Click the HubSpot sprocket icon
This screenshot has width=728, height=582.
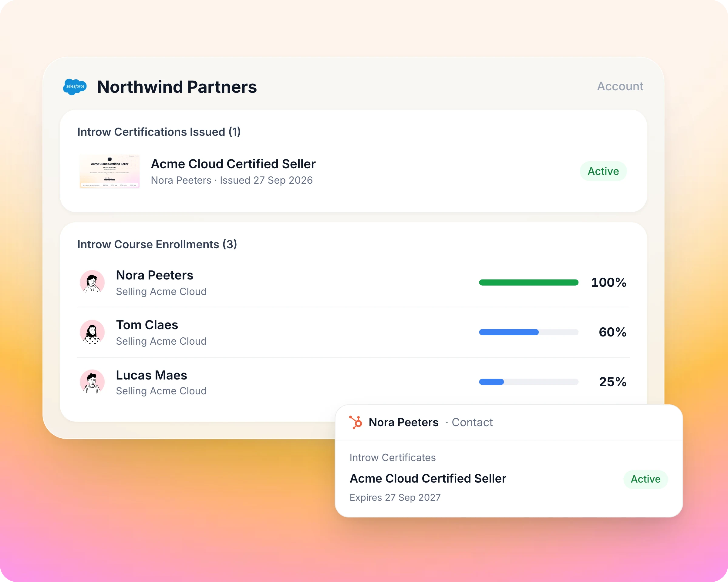(356, 422)
